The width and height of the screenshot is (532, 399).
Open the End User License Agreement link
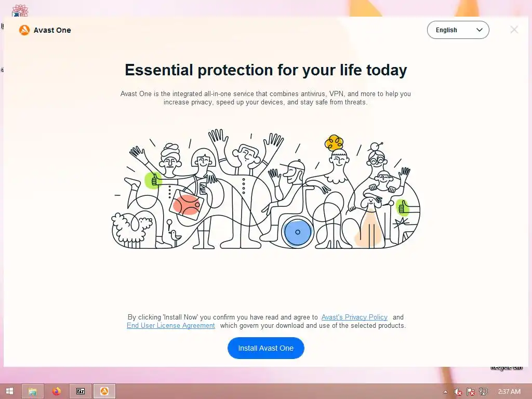pos(170,325)
